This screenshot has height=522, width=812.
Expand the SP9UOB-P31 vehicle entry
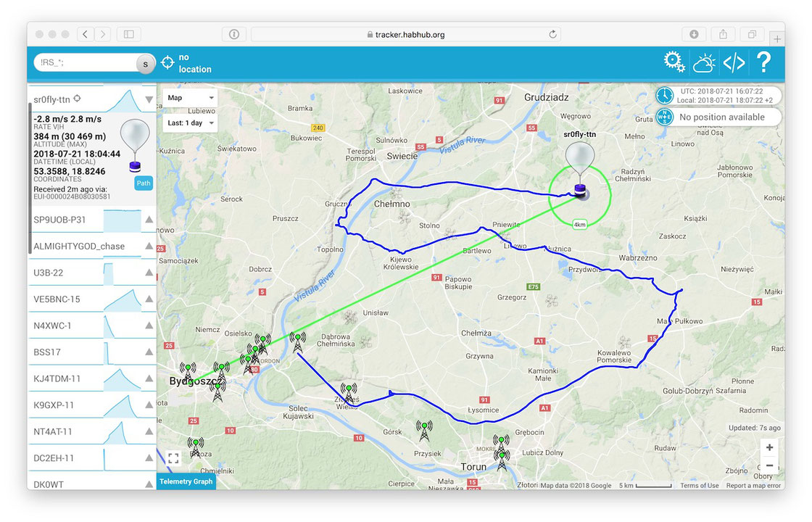pos(149,220)
